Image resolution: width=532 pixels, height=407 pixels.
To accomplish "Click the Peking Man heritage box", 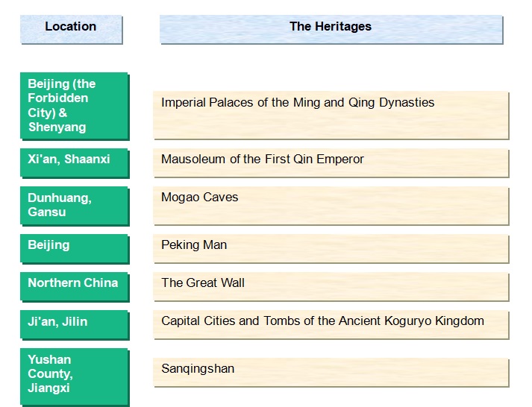I will [x=331, y=248].
